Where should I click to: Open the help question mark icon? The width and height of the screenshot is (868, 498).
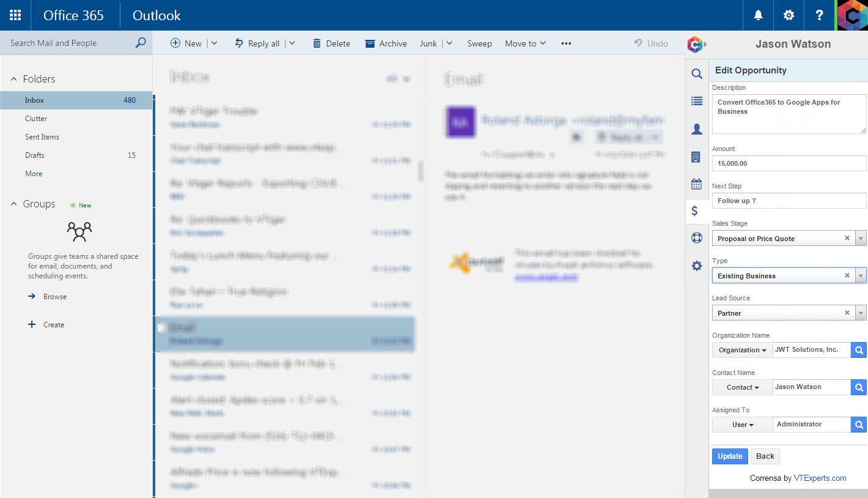point(819,15)
